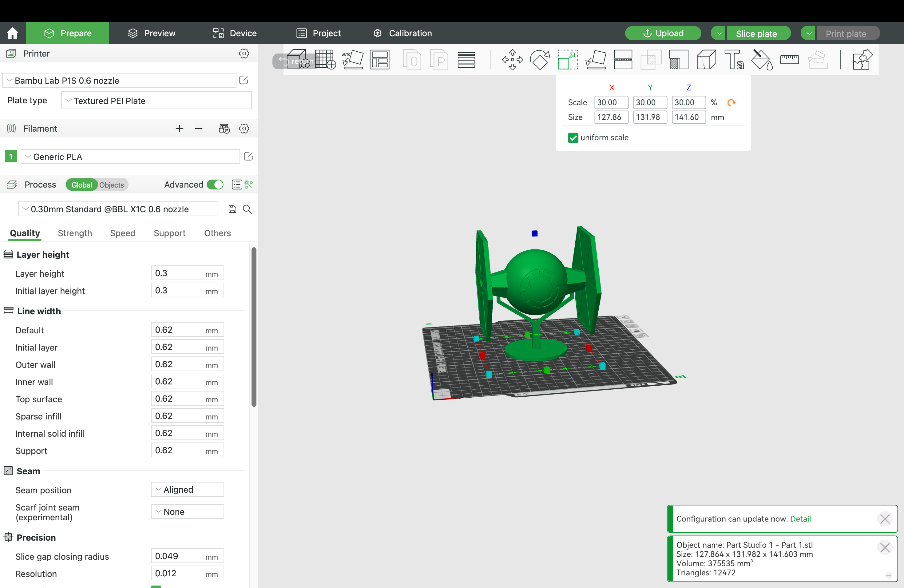This screenshot has height=588, width=904.
Task: Uncheck uniform scale
Action: point(573,137)
